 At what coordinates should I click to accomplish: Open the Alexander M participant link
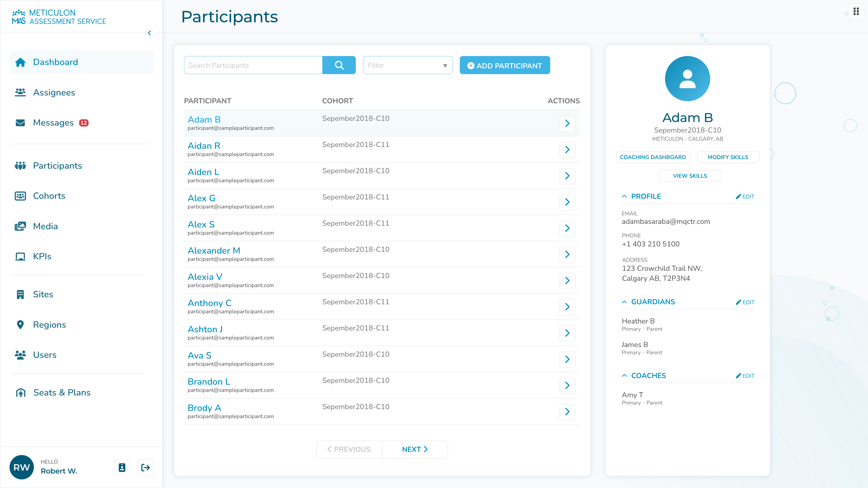click(214, 251)
